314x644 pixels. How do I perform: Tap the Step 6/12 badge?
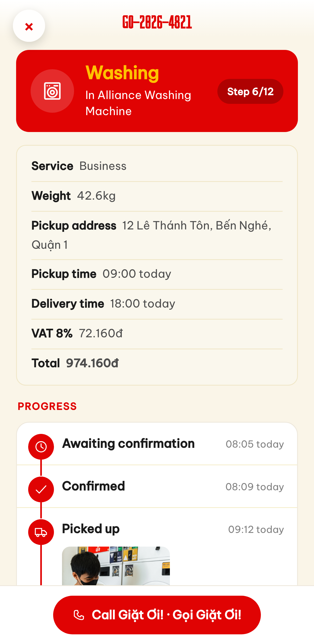(250, 92)
